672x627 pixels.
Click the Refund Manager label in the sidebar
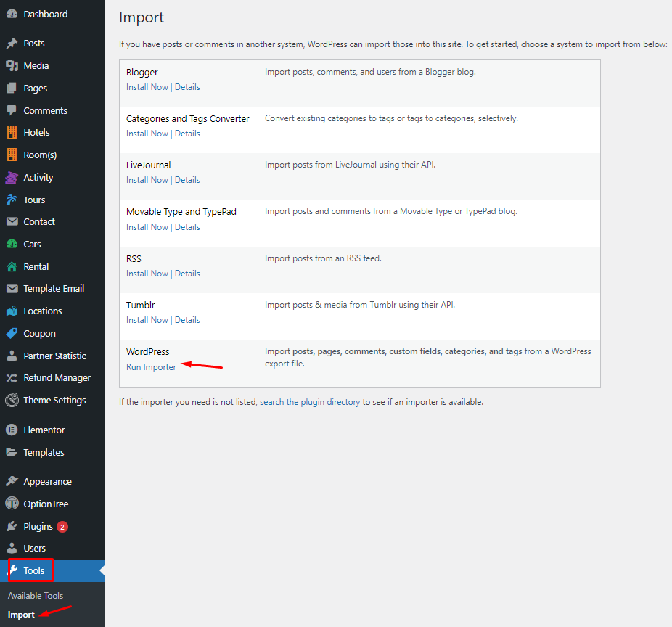point(57,377)
